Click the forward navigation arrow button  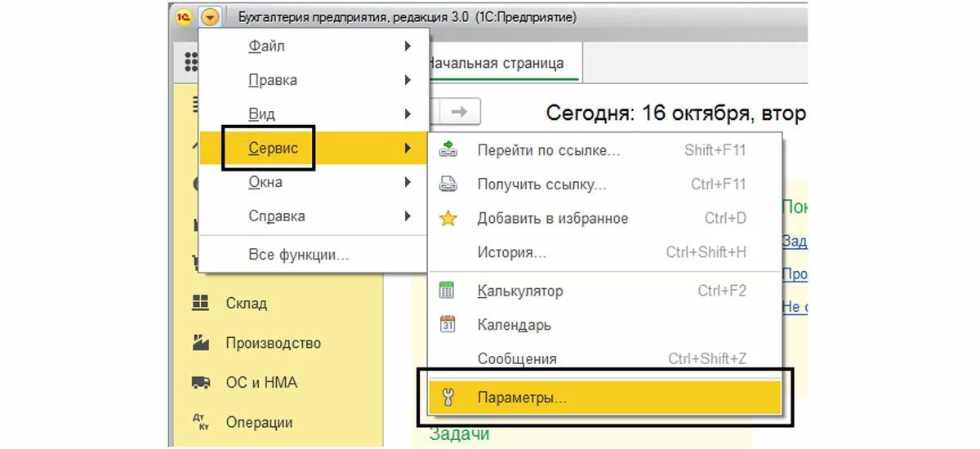pos(460,112)
